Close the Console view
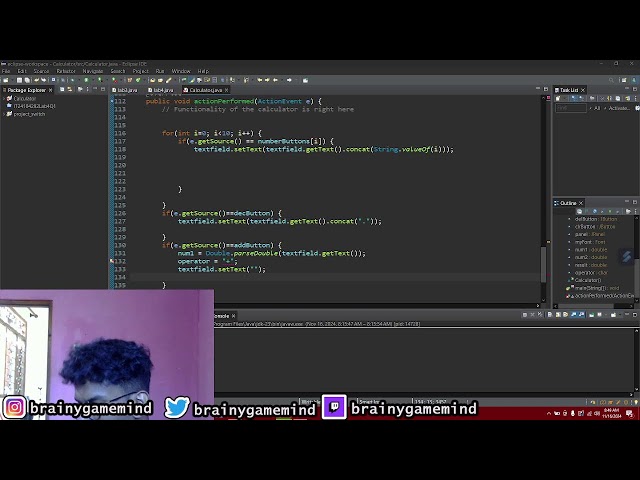 point(233,316)
